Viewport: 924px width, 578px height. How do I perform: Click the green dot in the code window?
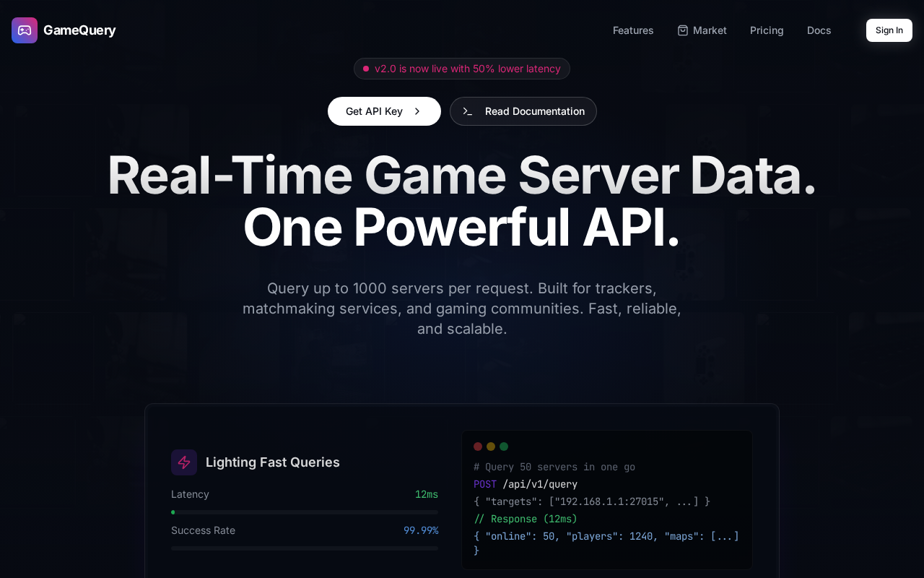504,447
